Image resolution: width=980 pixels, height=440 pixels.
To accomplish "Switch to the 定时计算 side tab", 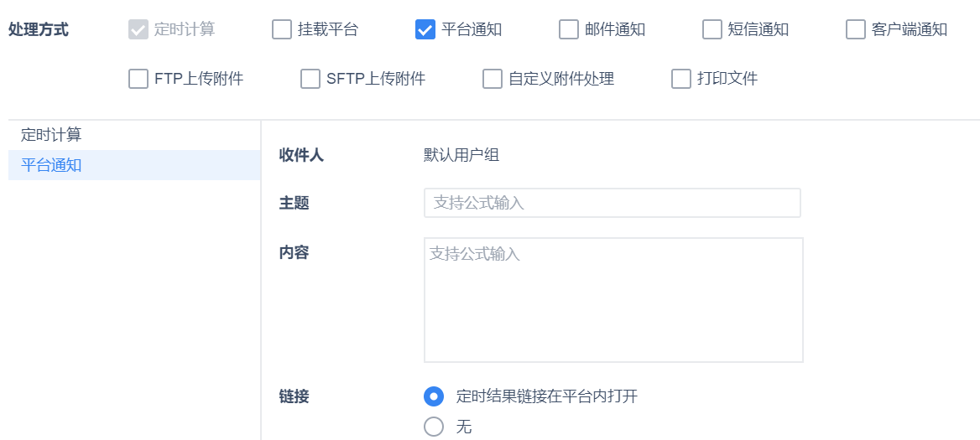I will click(x=51, y=134).
